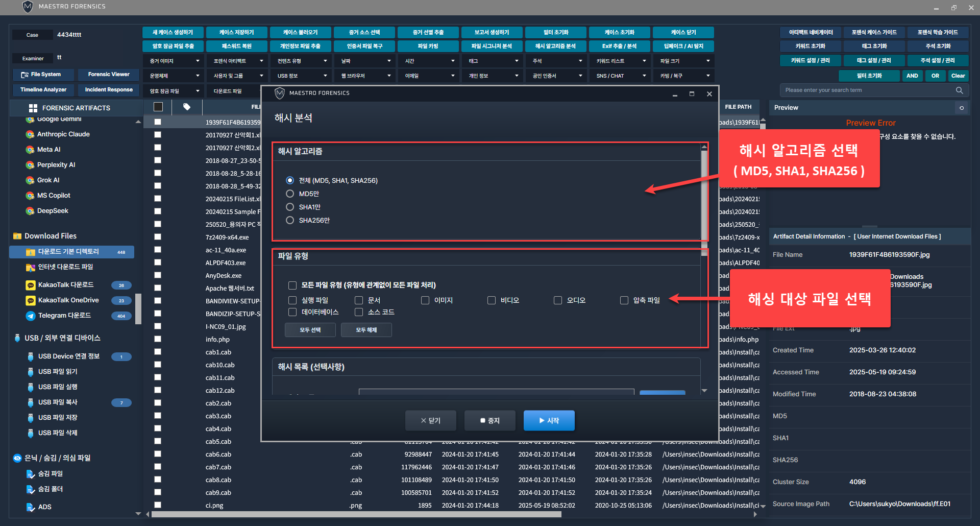Screen dimensions: 980x526
Task: Click the Telegram download icon
Action: (31, 316)
